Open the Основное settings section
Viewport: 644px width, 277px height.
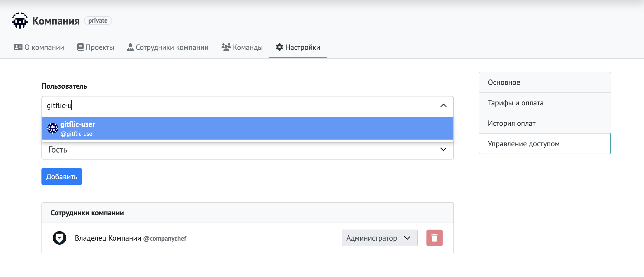pyautogui.click(x=545, y=82)
